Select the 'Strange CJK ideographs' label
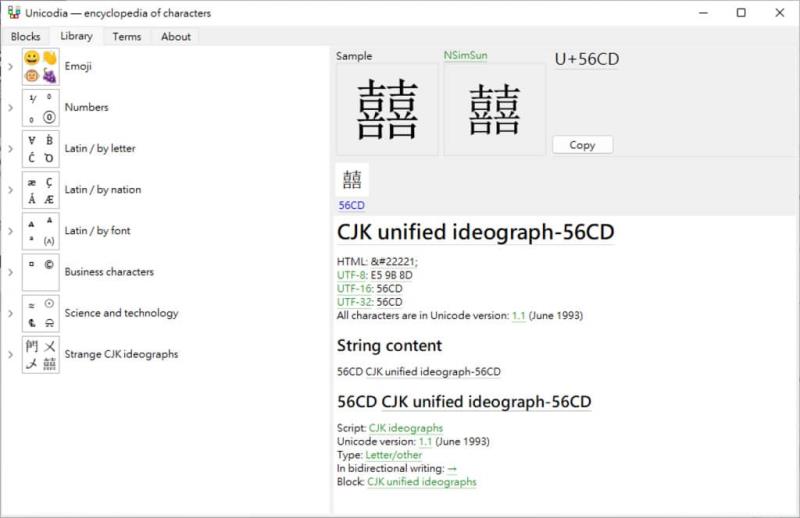Screen dimensions: 800x518 point(121,354)
